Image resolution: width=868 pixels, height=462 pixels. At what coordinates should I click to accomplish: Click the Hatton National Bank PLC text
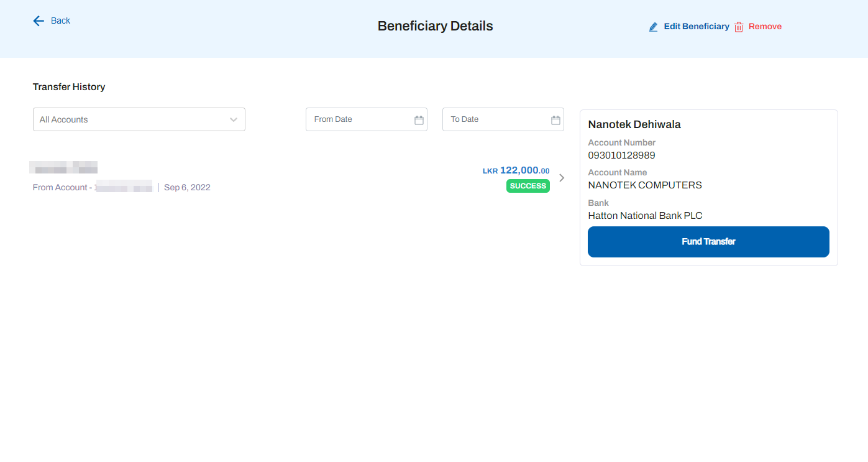pyautogui.click(x=645, y=215)
